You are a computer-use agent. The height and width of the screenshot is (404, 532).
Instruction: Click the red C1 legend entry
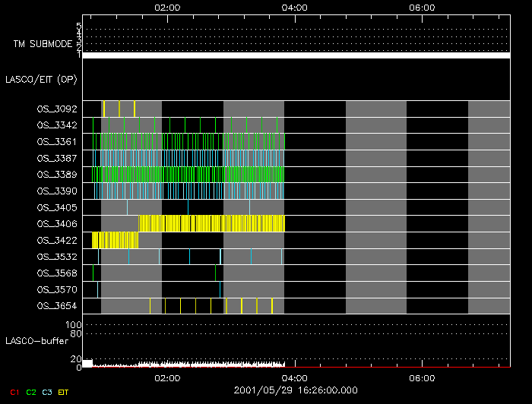12,391
